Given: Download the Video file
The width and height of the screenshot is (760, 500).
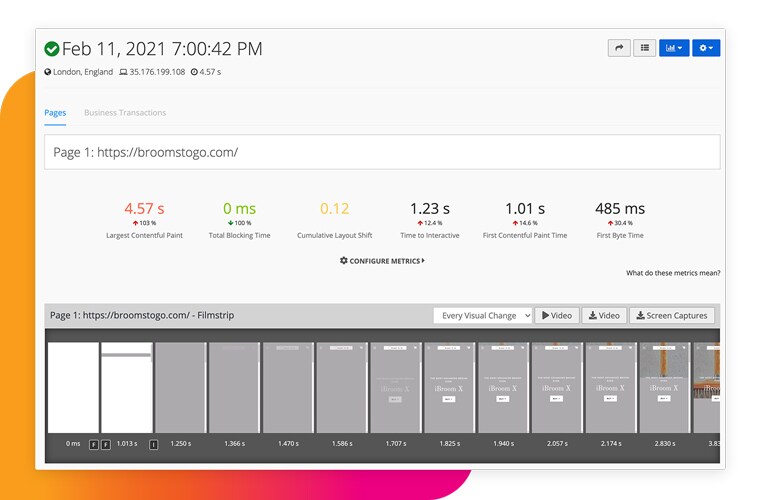Looking at the screenshot, I should pos(604,315).
